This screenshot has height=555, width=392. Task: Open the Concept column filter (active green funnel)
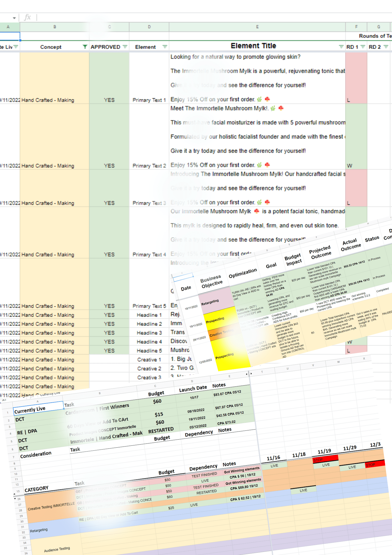pyautogui.click(x=85, y=47)
